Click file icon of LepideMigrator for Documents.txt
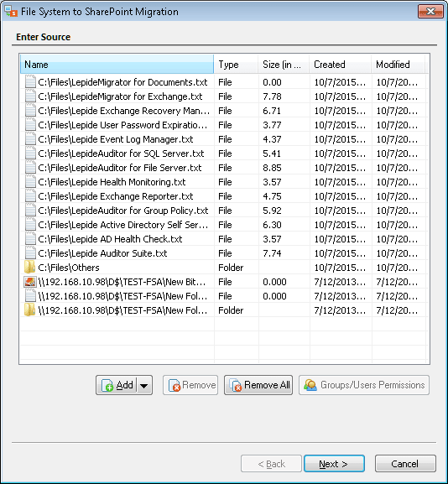Viewport: 448px width, 484px height. click(30, 82)
